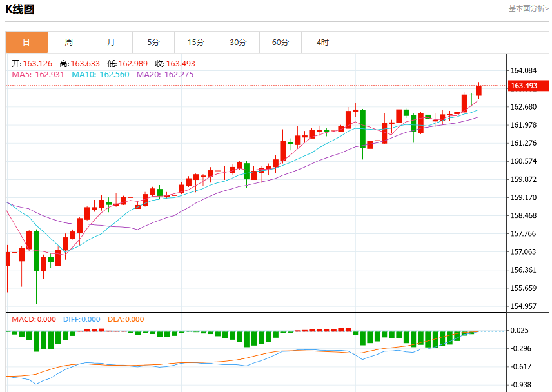Select the 60分 timeframe tab
Screen dimensions: 552x392
pyautogui.click(x=281, y=42)
